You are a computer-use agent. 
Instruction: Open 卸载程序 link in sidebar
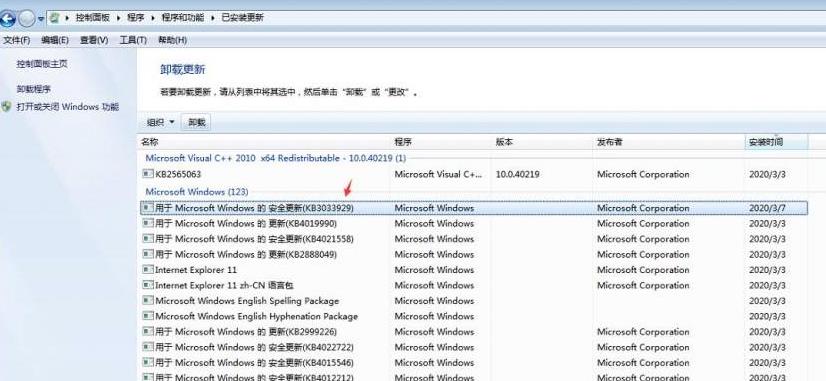(33, 89)
